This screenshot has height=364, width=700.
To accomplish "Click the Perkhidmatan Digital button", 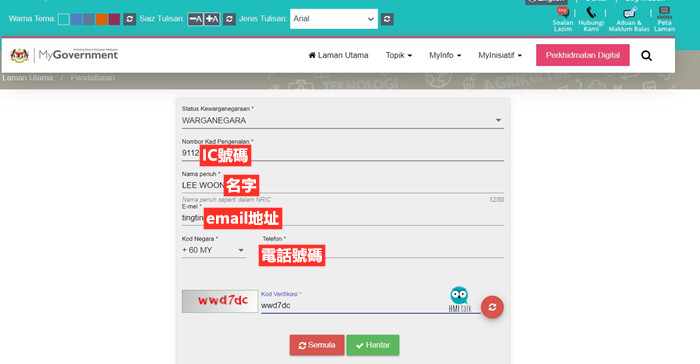I will (583, 55).
